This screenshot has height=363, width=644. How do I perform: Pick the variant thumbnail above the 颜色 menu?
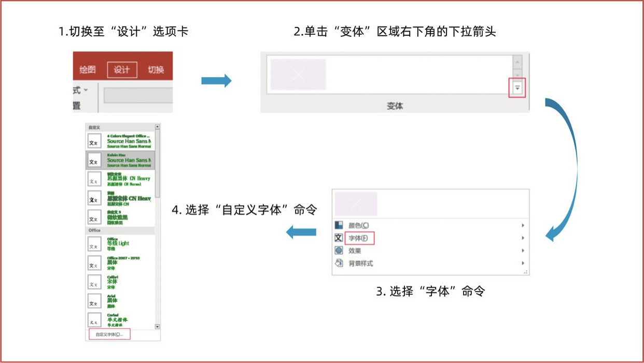356,204
